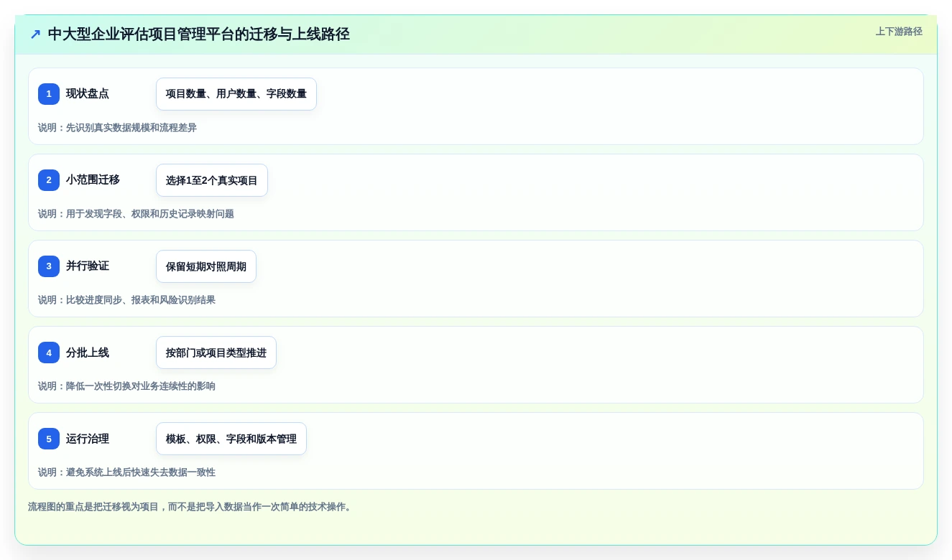The width and height of the screenshot is (952, 560).
Task: Click the 小范围迁移 step title
Action: (93, 179)
